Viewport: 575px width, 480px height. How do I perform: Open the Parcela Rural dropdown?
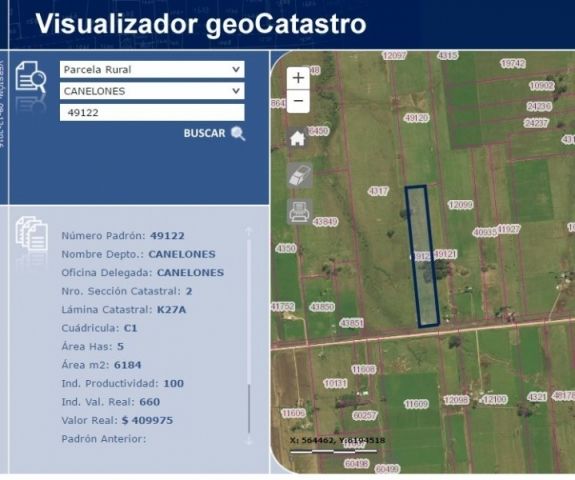point(152,69)
